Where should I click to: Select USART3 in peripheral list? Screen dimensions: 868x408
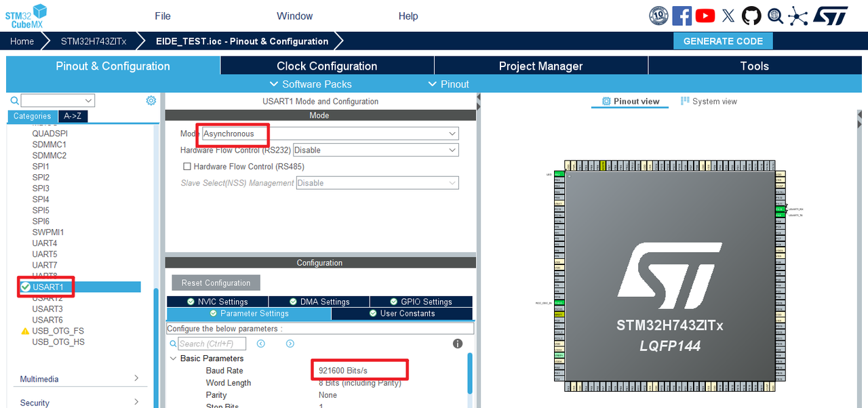(x=47, y=309)
